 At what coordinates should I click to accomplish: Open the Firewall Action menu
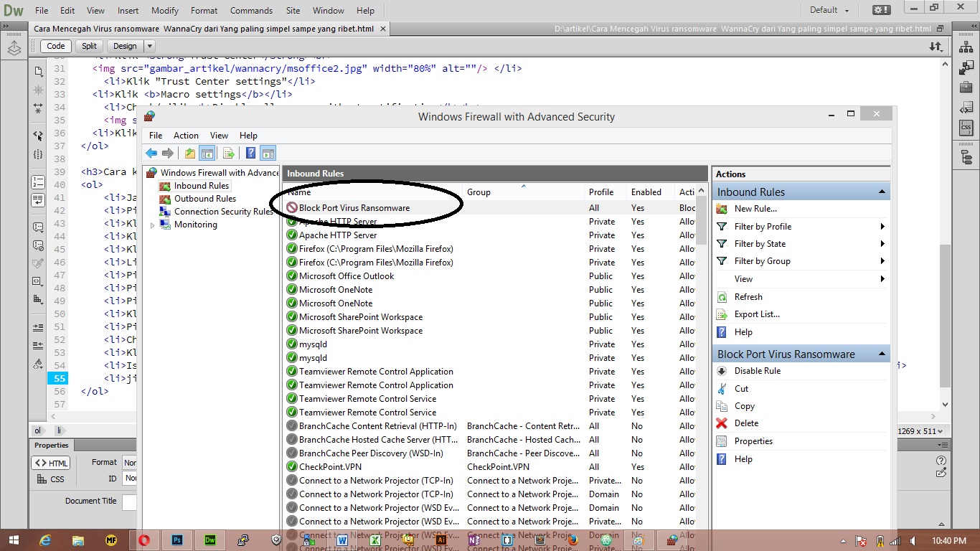pyautogui.click(x=186, y=136)
